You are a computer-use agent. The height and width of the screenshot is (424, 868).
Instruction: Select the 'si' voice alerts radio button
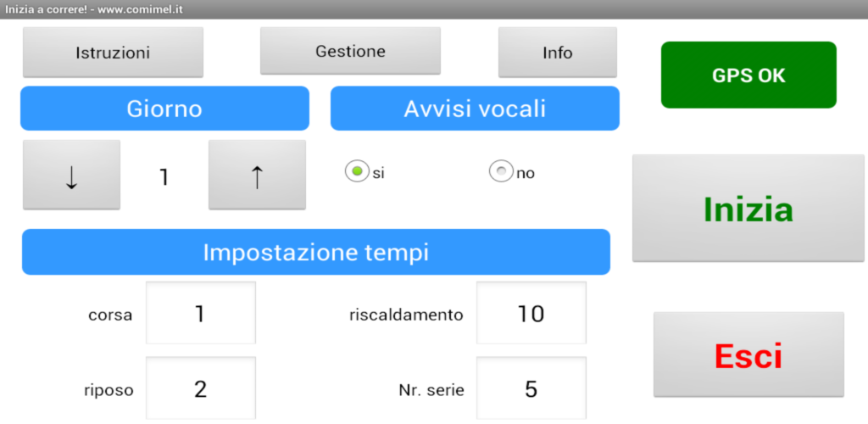(x=357, y=172)
